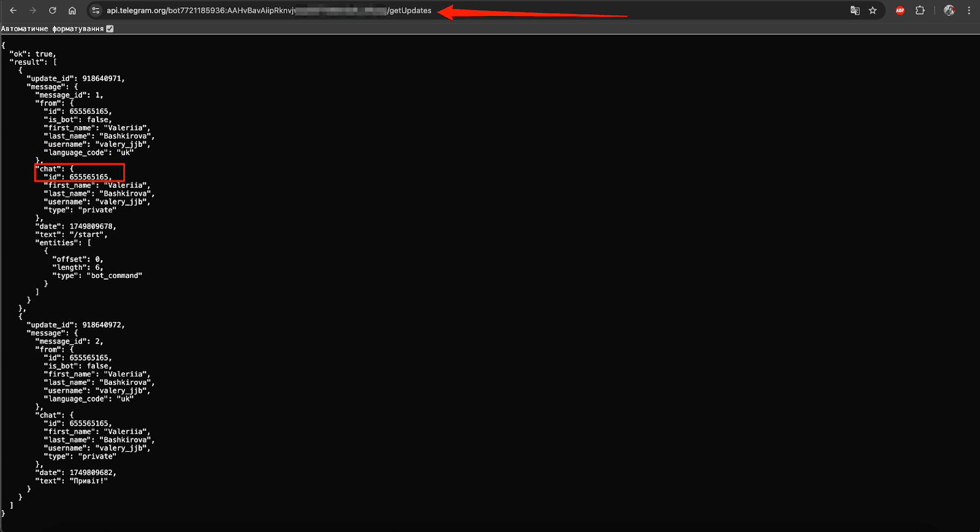Select the "offset": 0 line
The image size is (980, 532).
click(78, 260)
